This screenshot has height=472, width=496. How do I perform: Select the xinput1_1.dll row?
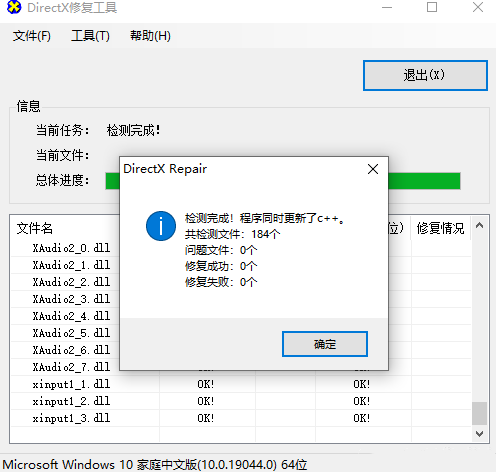pos(241,384)
